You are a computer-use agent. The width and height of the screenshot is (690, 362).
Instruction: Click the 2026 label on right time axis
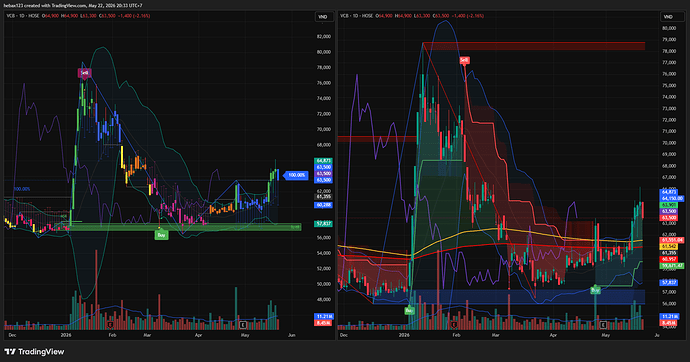(x=404, y=335)
